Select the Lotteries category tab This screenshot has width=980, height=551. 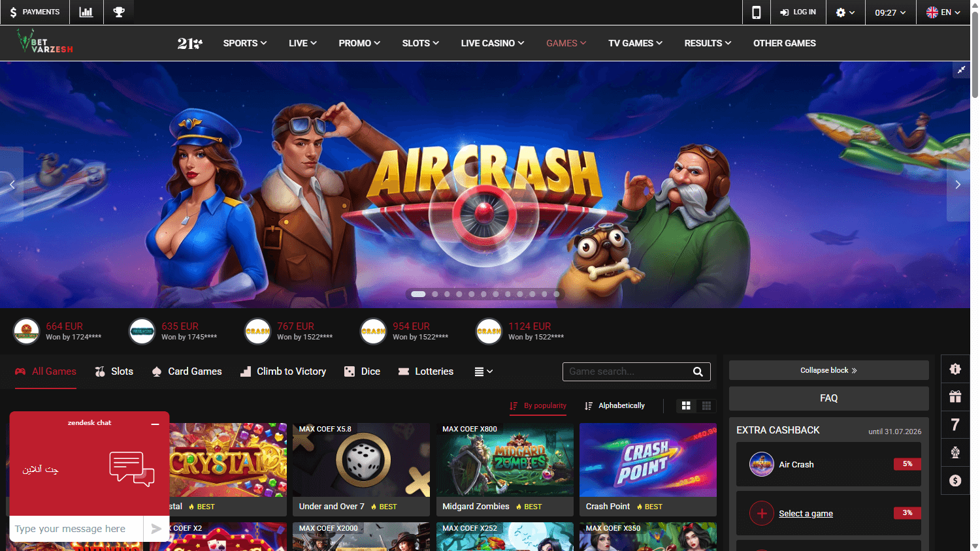point(426,371)
